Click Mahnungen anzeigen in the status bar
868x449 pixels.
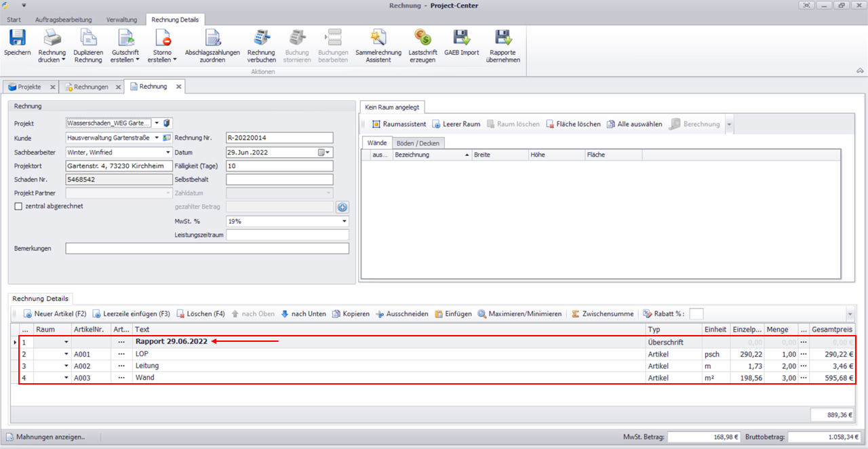click(46, 437)
